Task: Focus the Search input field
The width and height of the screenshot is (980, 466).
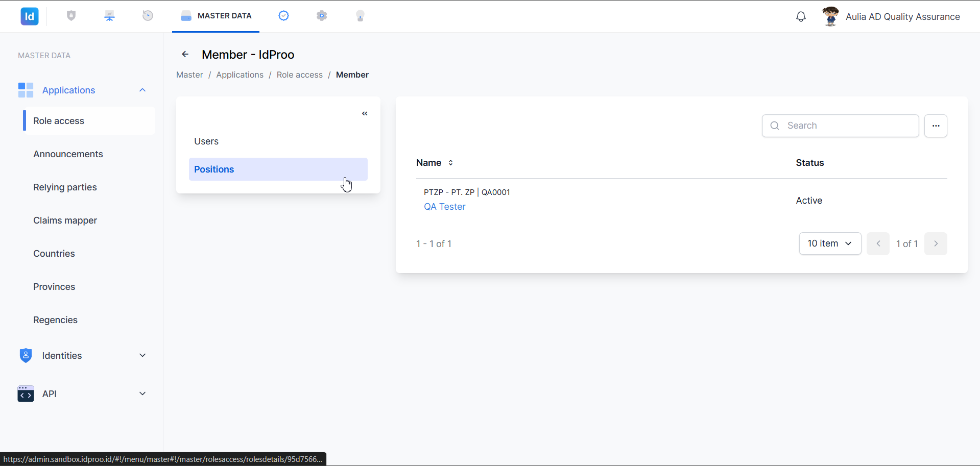Action: [x=840, y=126]
